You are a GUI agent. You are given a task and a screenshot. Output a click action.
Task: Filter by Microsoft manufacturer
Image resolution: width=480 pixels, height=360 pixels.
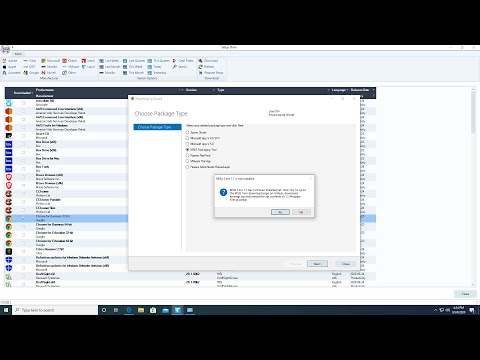tap(51, 61)
